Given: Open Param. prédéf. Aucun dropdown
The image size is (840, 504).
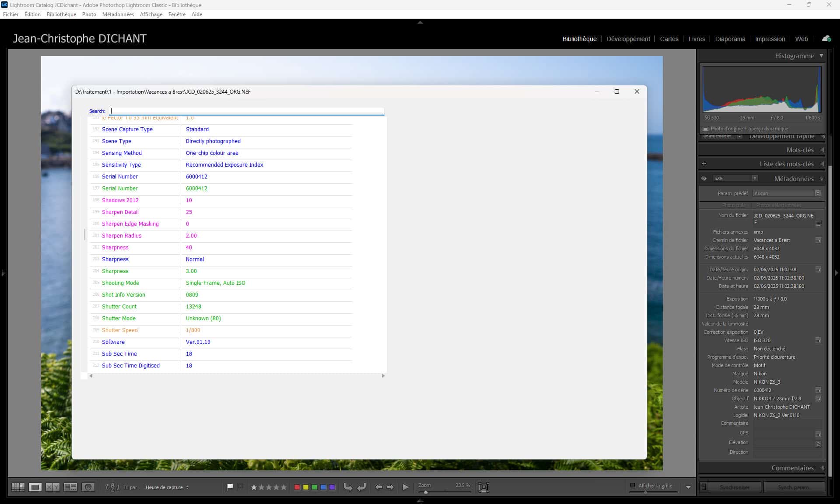Looking at the screenshot, I should tap(786, 193).
